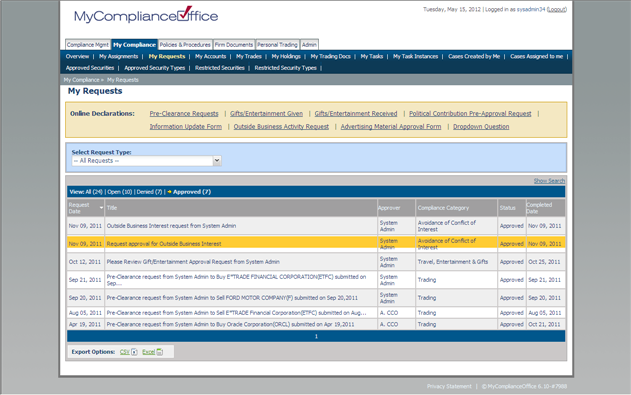
Task: Click the Request Date sort arrow
Action: 101,208
